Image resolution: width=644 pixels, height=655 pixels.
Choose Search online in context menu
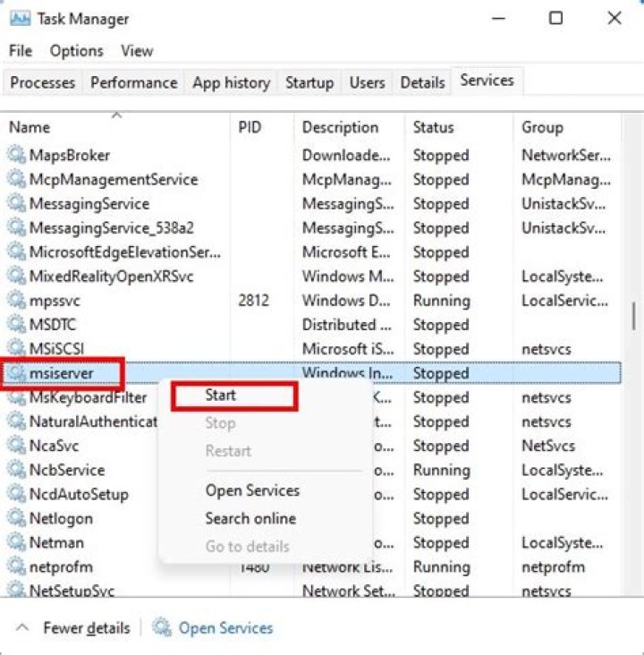pos(250,518)
